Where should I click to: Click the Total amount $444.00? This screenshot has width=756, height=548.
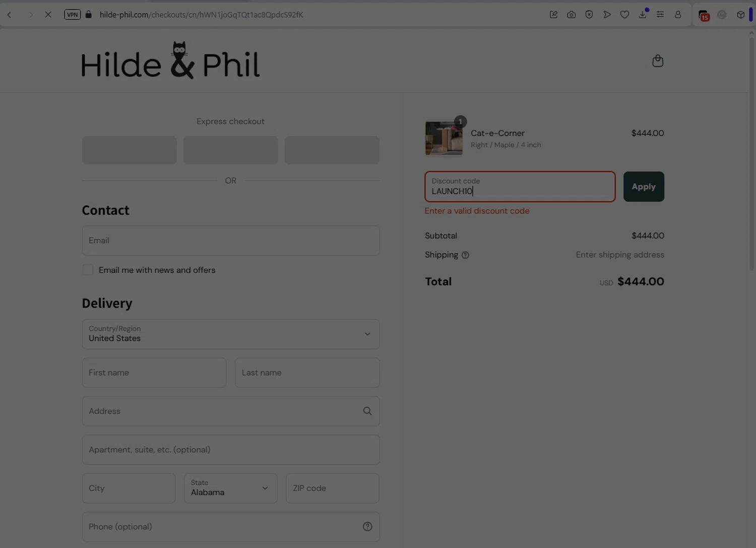click(641, 281)
